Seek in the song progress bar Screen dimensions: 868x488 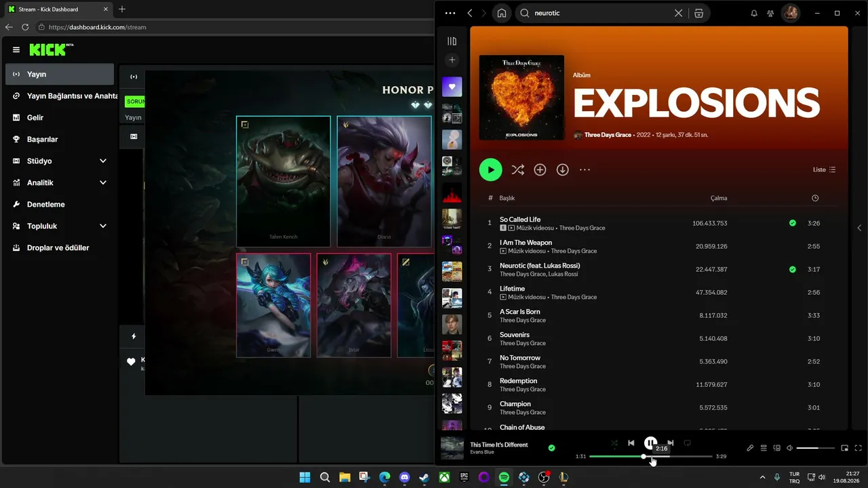coord(651,457)
